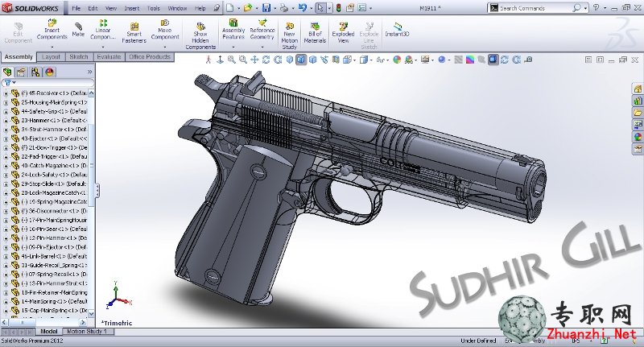The height and width of the screenshot is (347, 644).
Task: Click the Rotate View icon
Action: coord(266,60)
